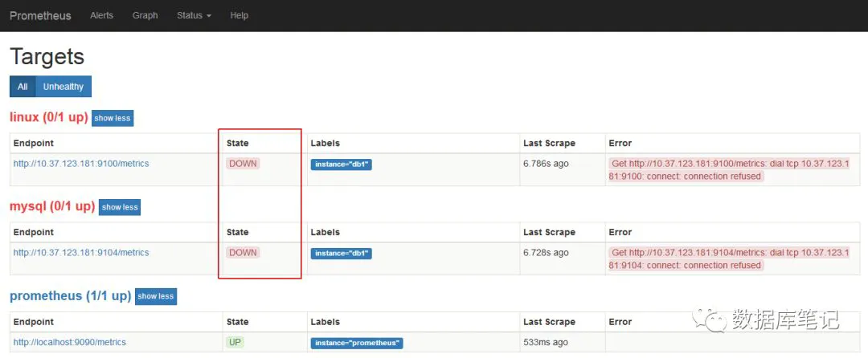The height and width of the screenshot is (358, 868).
Task: Open the Help menu item
Action: [x=240, y=15]
